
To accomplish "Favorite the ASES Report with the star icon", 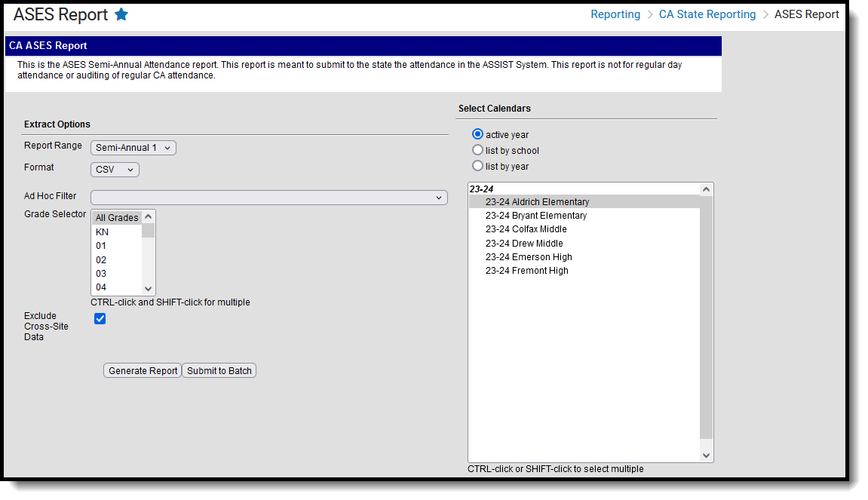I will pos(121,14).
